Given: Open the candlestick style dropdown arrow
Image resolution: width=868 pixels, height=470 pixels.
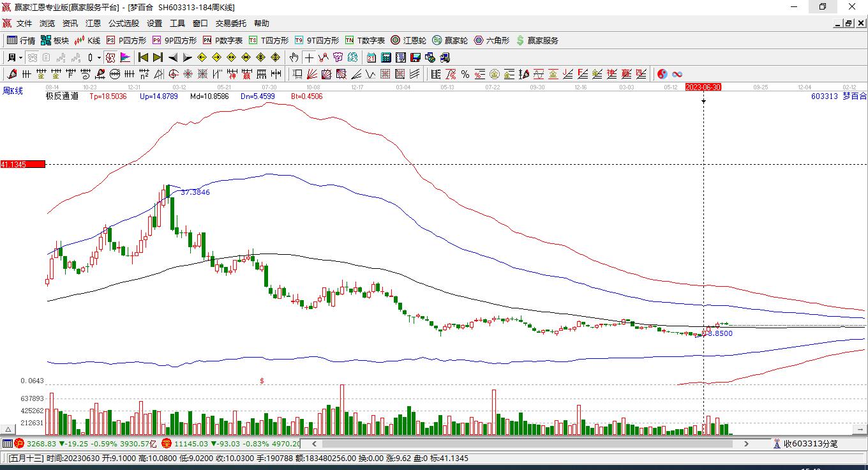Looking at the screenshot, I should coord(99,57).
